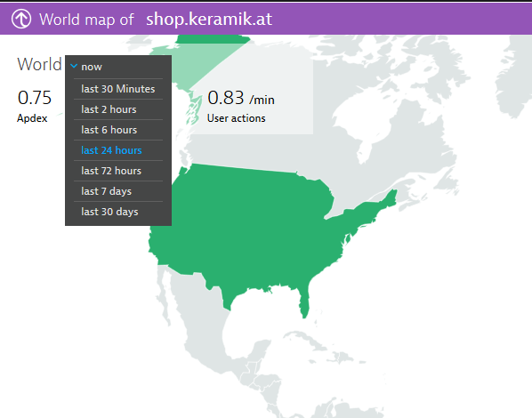Click the blue checkmark next to now
This screenshot has width=532, height=418.
74,66
